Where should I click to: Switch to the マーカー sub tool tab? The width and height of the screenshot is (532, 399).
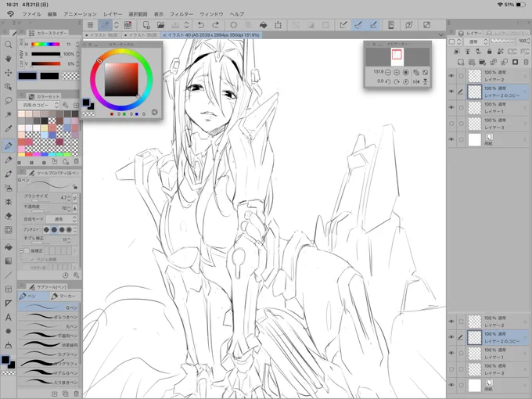coord(64,297)
